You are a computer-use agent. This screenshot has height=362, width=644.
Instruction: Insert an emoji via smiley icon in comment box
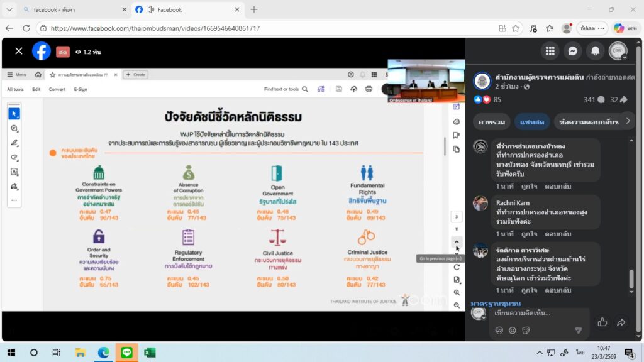click(x=512, y=330)
